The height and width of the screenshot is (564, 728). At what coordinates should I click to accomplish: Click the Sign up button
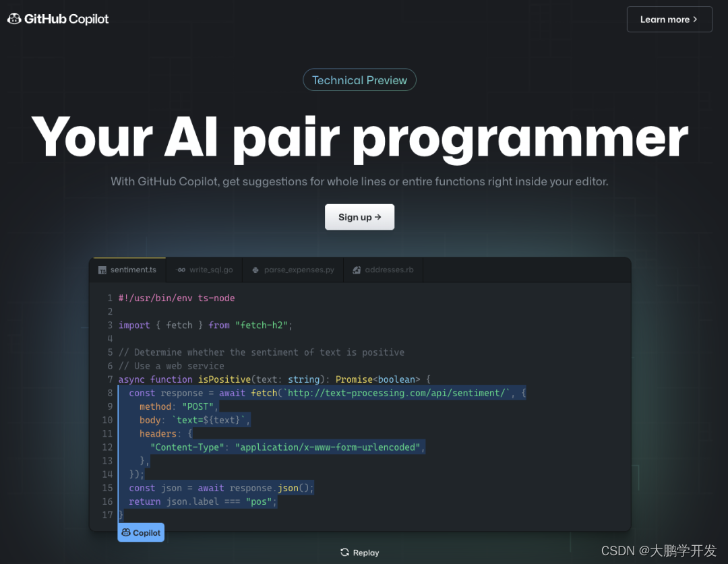tap(359, 217)
